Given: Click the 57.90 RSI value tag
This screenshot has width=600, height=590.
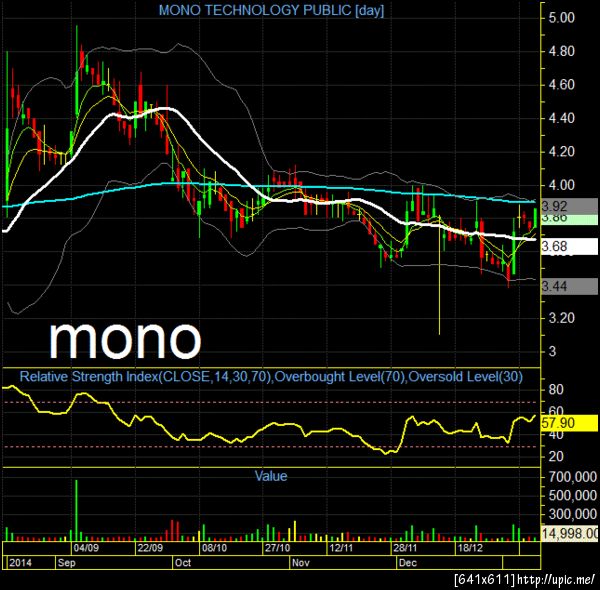Looking at the screenshot, I should [x=569, y=423].
